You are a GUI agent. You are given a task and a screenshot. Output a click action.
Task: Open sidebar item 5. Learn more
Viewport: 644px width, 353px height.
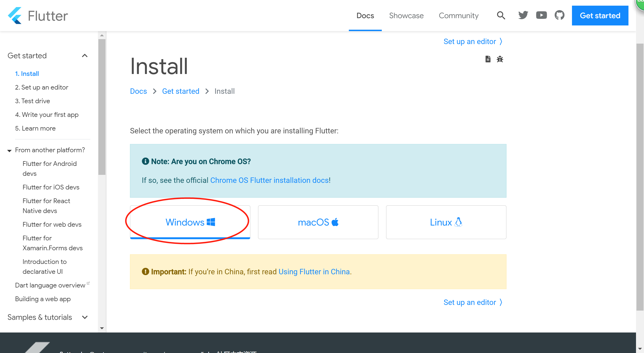35,128
